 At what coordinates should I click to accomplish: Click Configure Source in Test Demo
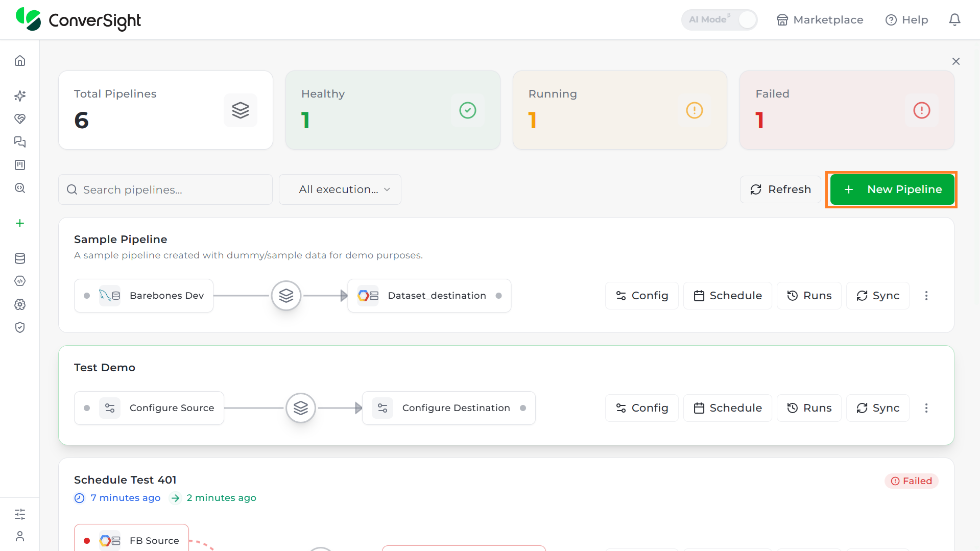(x=149, y=408)
